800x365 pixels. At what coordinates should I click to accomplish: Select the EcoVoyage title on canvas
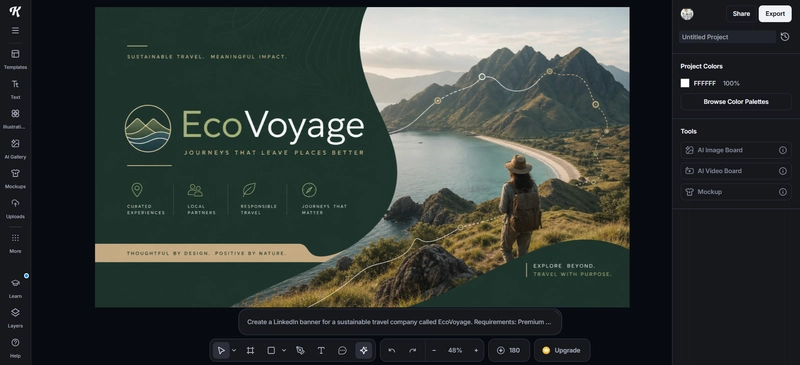pyautogui.click(x=273, y=126)
